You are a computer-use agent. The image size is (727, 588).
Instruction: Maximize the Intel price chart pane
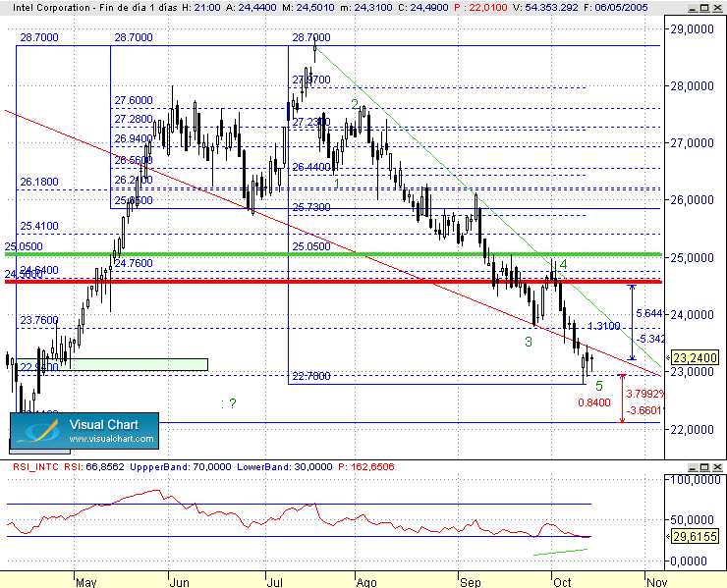(704, 8)
